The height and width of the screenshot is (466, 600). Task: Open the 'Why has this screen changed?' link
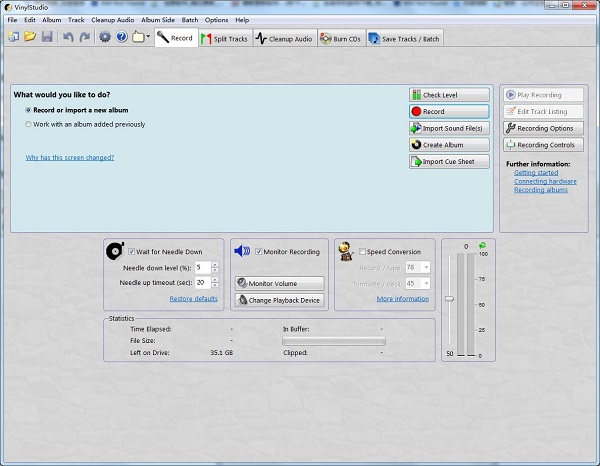point(69,157)
